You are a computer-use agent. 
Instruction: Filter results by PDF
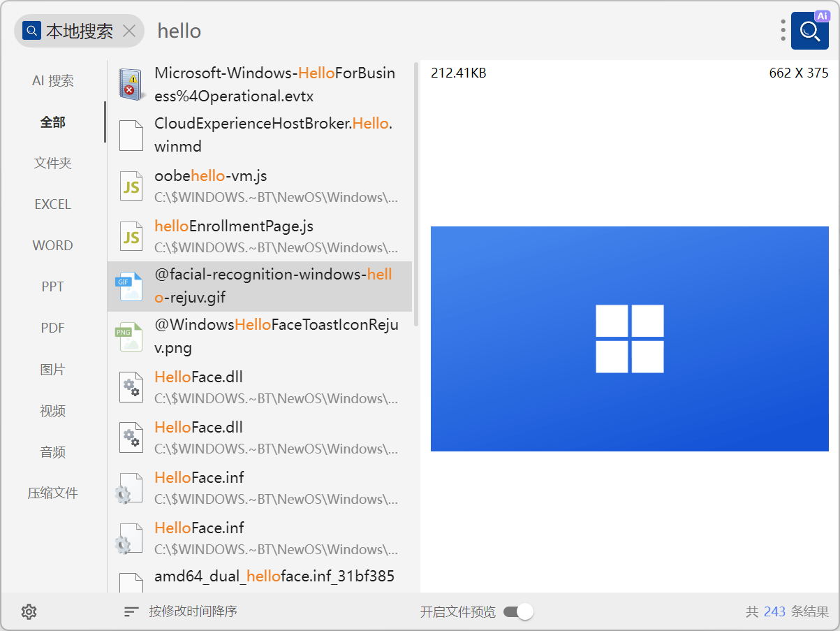click(x=53, y=328)
